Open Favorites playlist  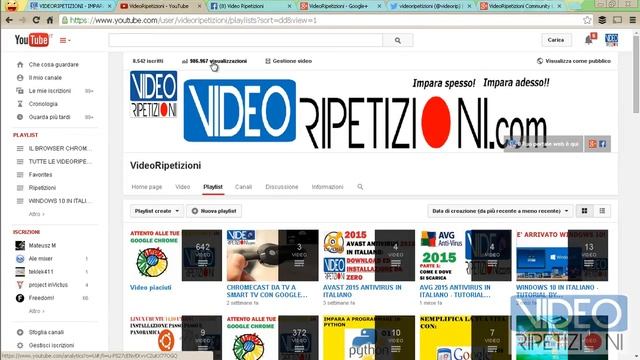pyautogui.click(x=40, y=175)
